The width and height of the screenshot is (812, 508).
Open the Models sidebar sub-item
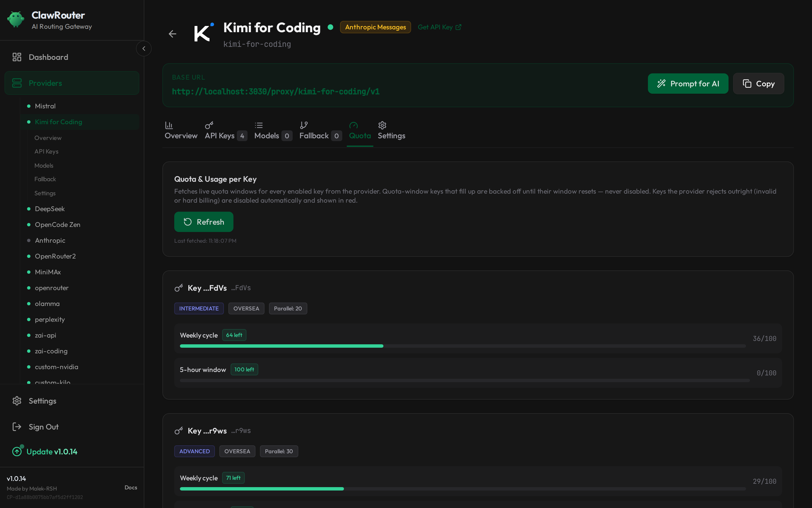click(x=44, y=166)
